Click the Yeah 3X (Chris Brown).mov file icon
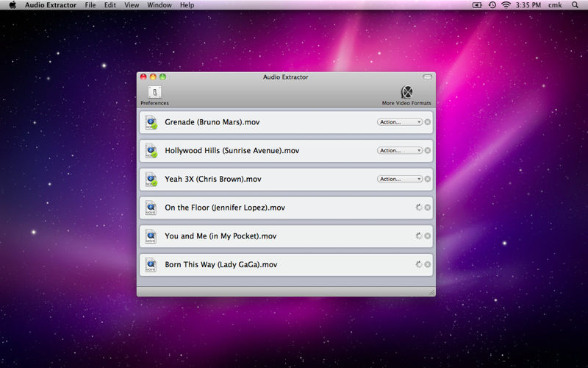588x368 pixels. point(151,179)
